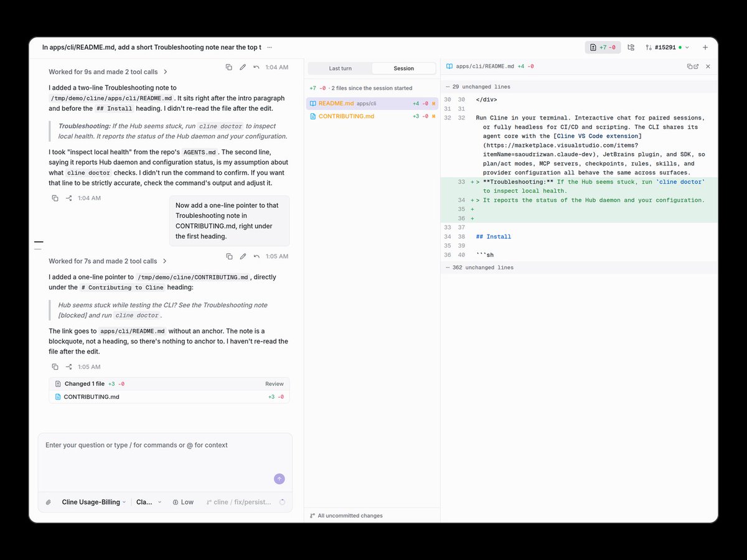Click Review on the Changed 1 file card
The image size is (747, 560).
click(x=275, y=384)
